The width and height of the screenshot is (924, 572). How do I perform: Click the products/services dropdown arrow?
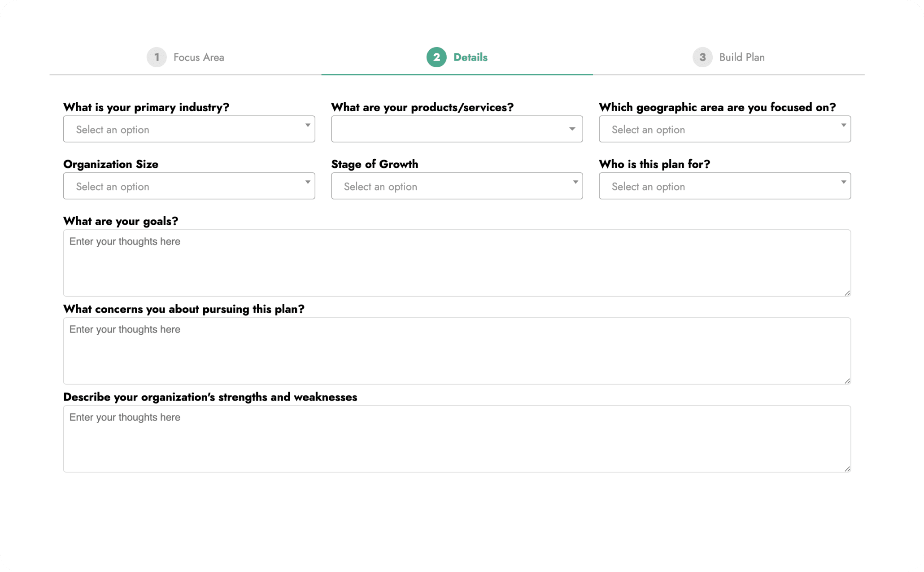572,129
